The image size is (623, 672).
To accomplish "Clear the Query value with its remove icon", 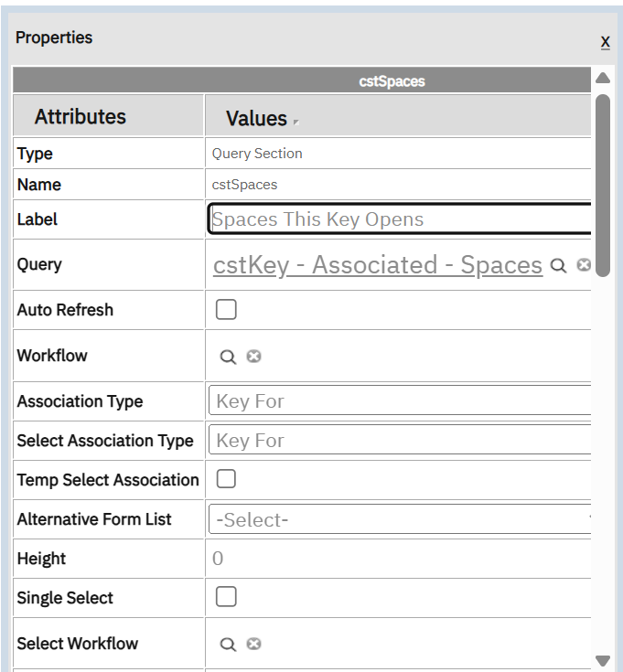I will pos(584,265).
